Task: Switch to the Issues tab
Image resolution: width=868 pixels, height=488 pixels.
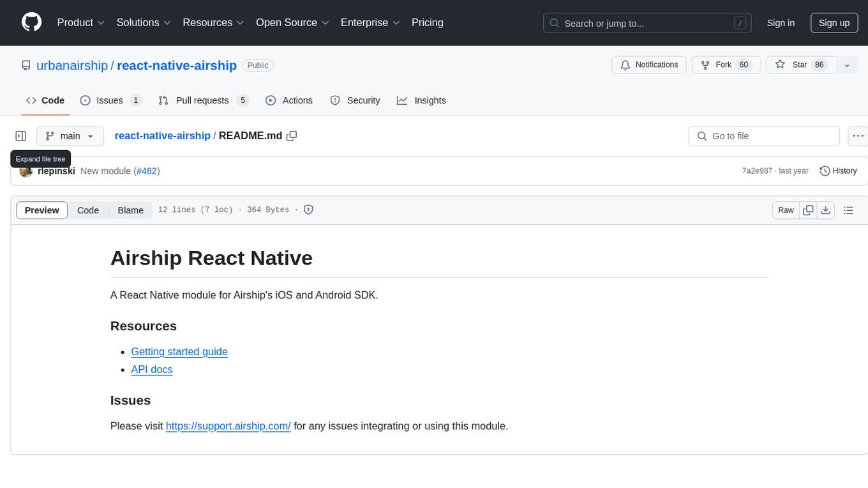Action: 110,100
